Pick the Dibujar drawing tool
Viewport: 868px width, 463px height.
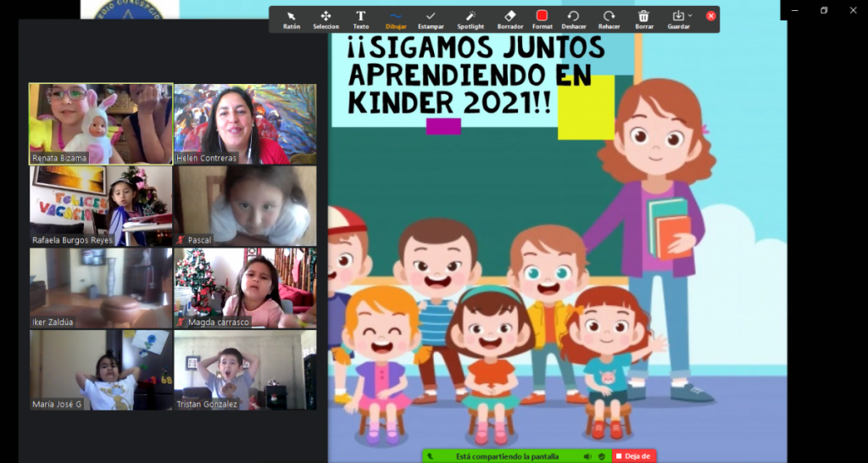point(396,20)
